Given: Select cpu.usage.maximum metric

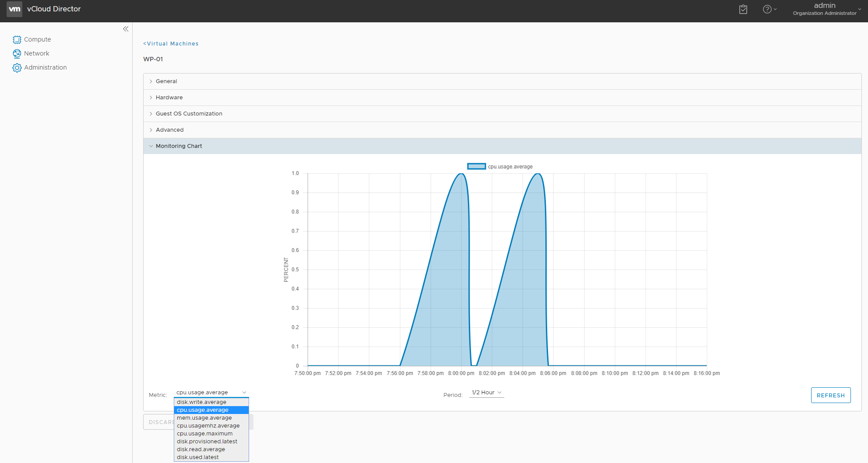Looking at the screenshot, I should pyautogui.click(x=211, y=434).
